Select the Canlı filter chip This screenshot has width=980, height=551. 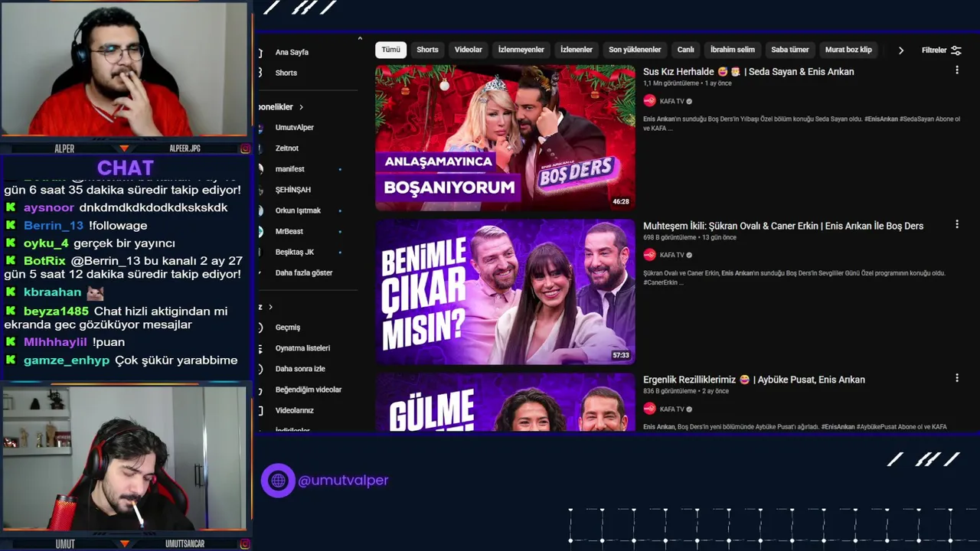pos(686,50)
